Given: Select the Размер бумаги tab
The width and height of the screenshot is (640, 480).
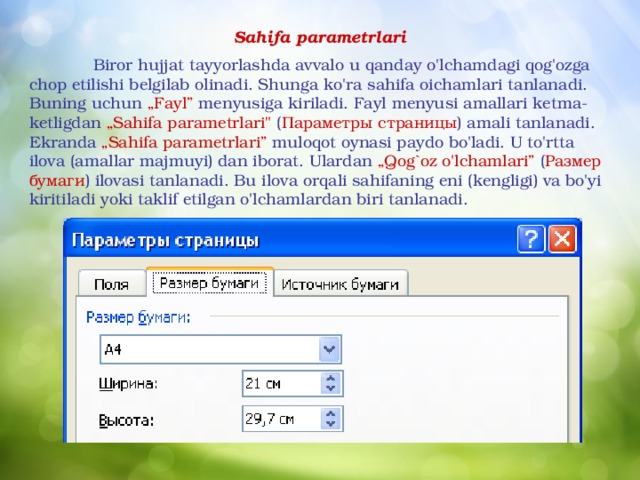Looking at the screenshot, I should 209,282.
